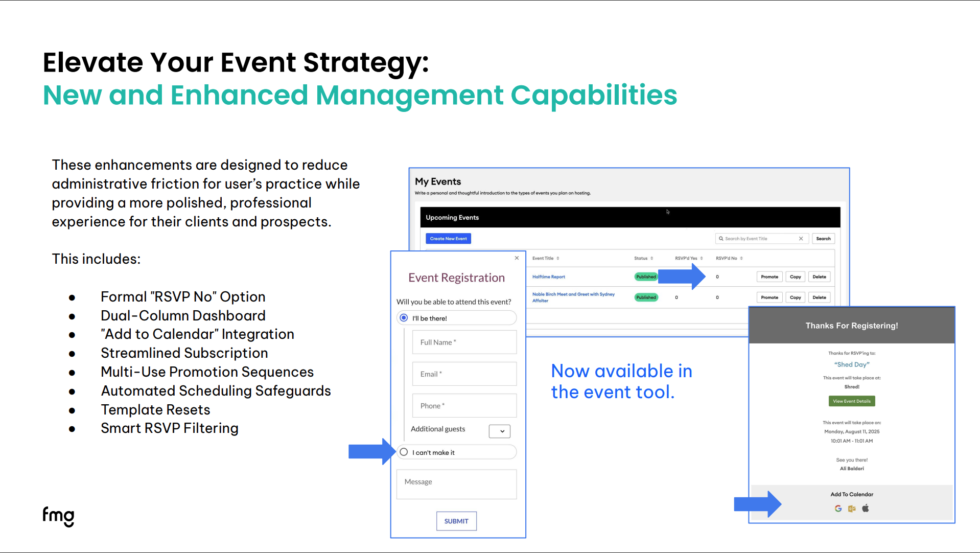
Task: Focus the Email input field
Action: (464, 374)
